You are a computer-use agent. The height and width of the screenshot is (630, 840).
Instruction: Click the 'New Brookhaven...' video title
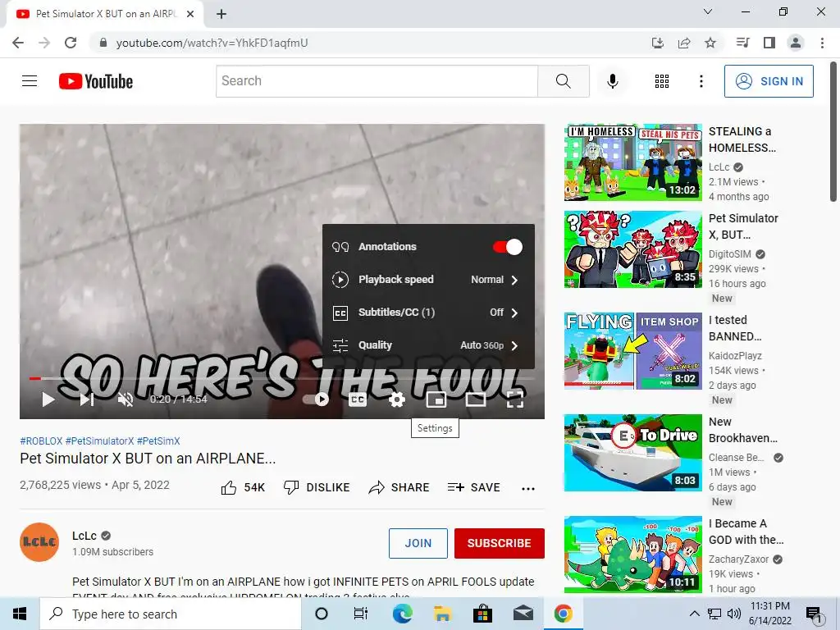(742, 430)
